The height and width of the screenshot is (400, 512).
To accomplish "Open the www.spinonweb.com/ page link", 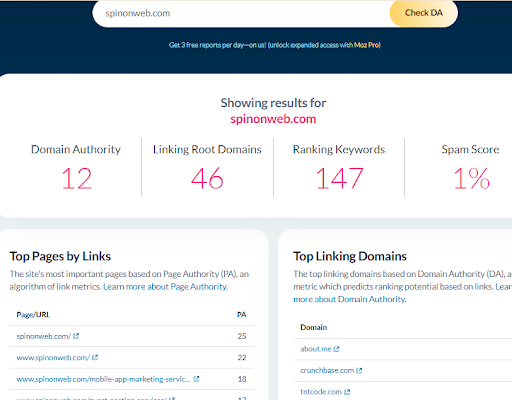I will (x=53, y=358).
